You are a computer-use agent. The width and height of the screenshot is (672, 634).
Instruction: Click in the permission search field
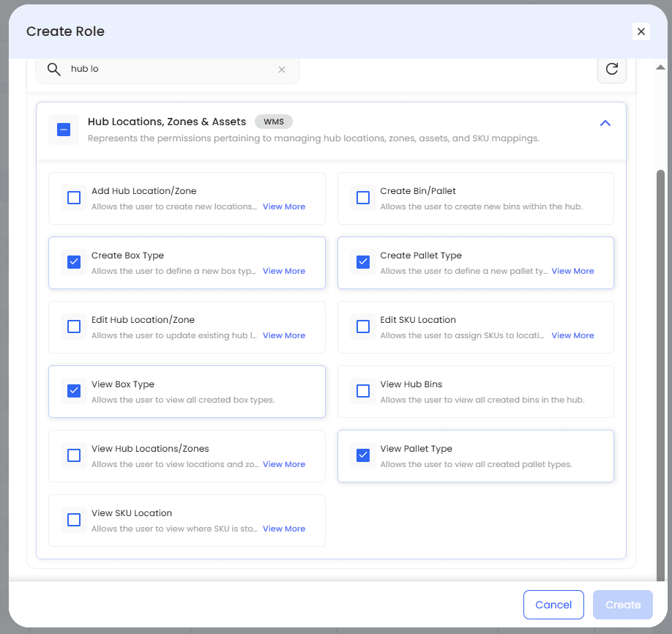tap(168, 70)
